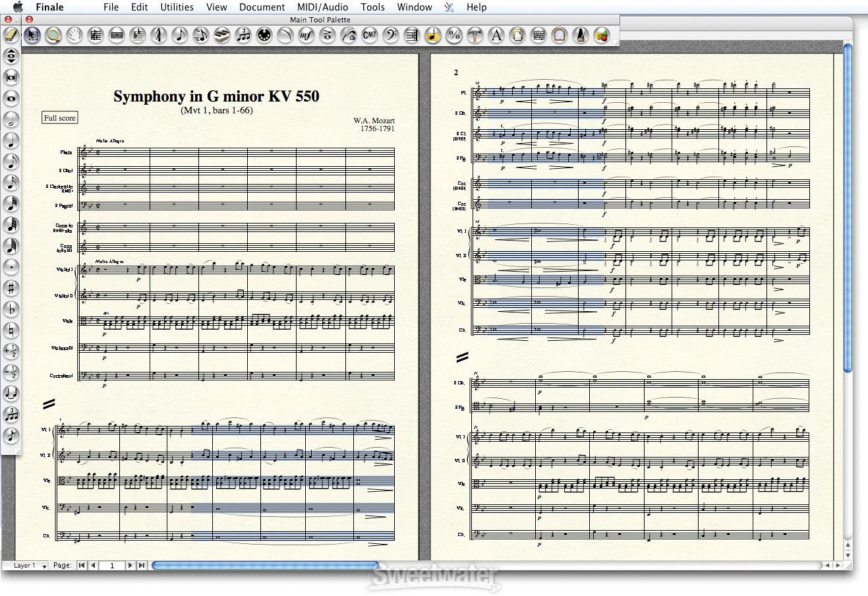Select the MIDI tool
The image size is (868, 596).
pyautogui.click(x=264, y=36)
